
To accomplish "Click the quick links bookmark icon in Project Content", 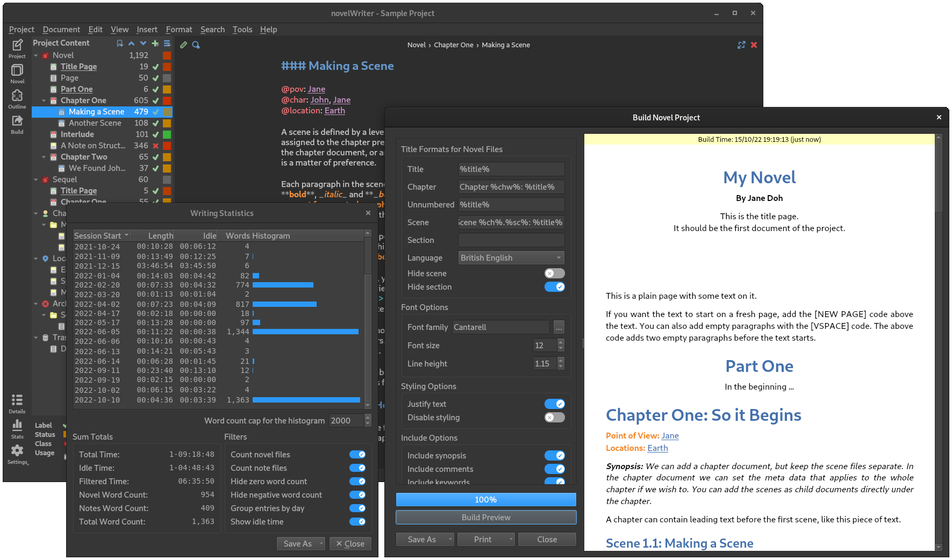I will pyautogui.click(x=120, y=44).
